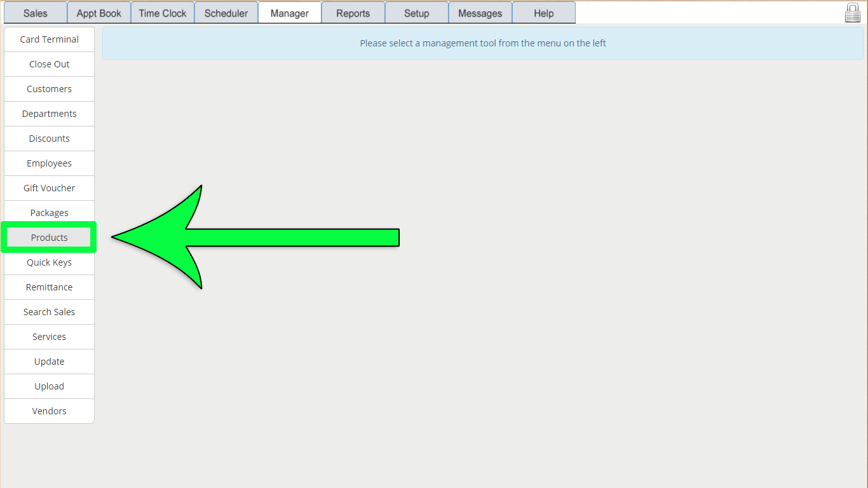Open the Discounts tool
The image size is (868, 488).
point(49,139)
